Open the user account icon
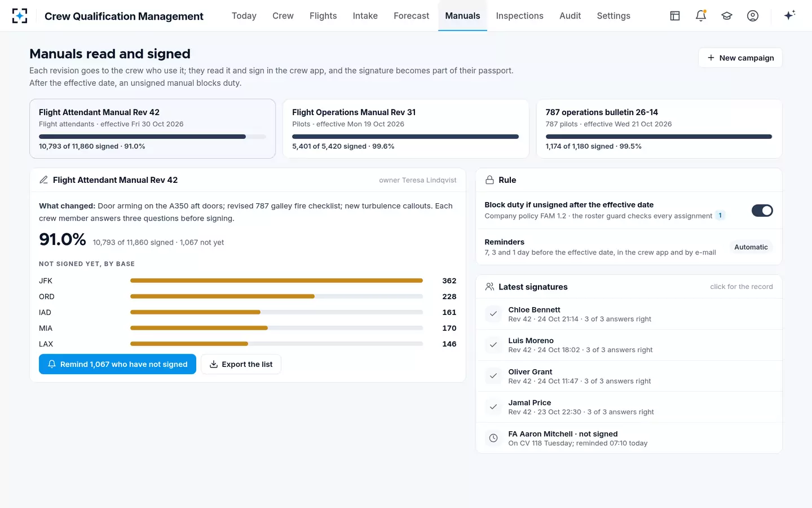 [x=753, y=16]
